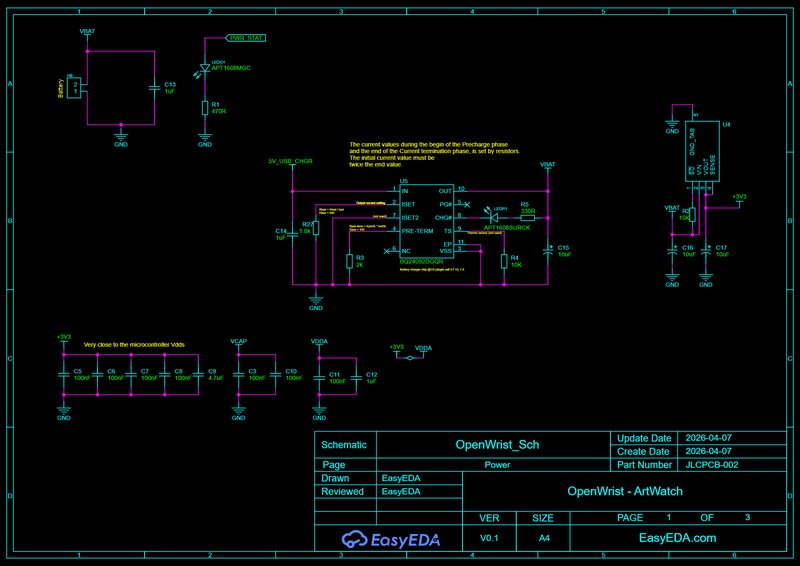Screen dimensions: 800x566
Task: Select the version value 'V0.1'
Action: 489,538
